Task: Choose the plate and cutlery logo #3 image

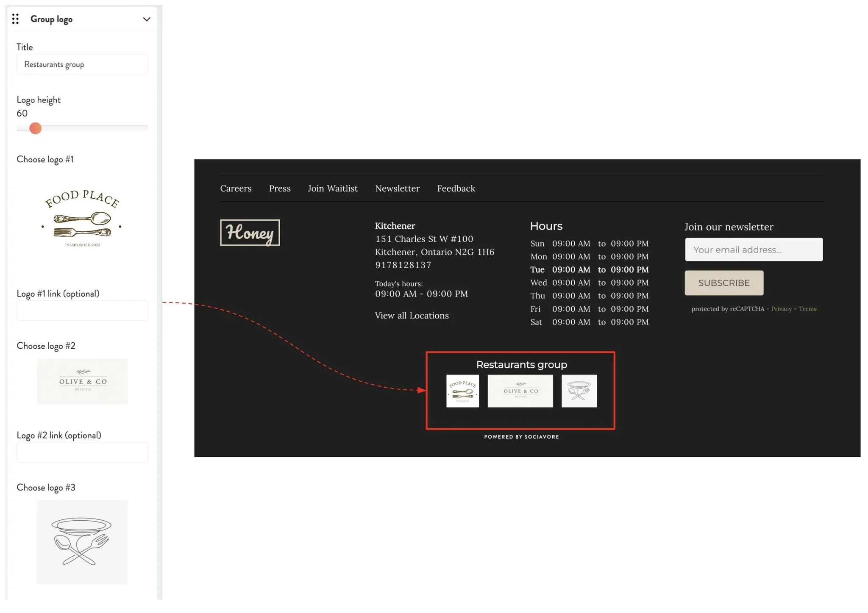Action: tap(82, 542)
